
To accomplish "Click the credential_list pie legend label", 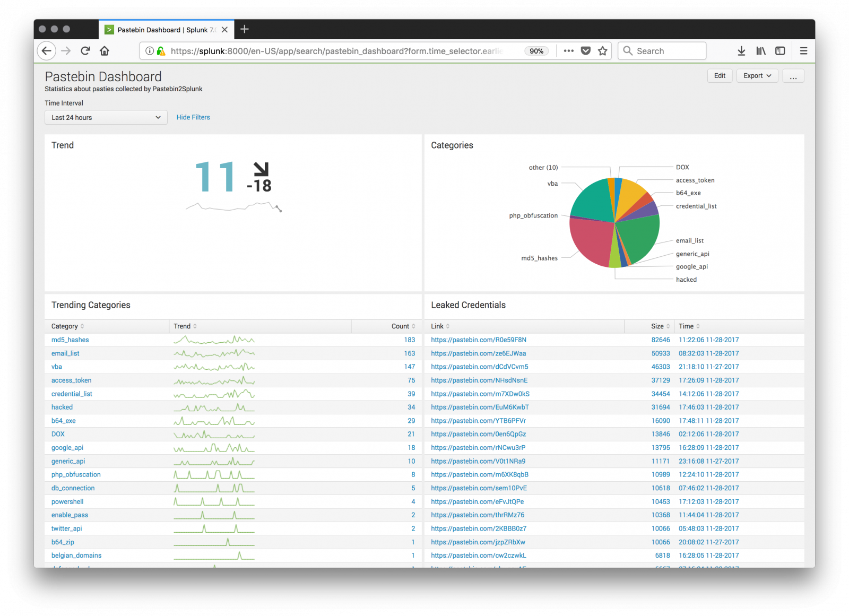I will click(696, 206).
